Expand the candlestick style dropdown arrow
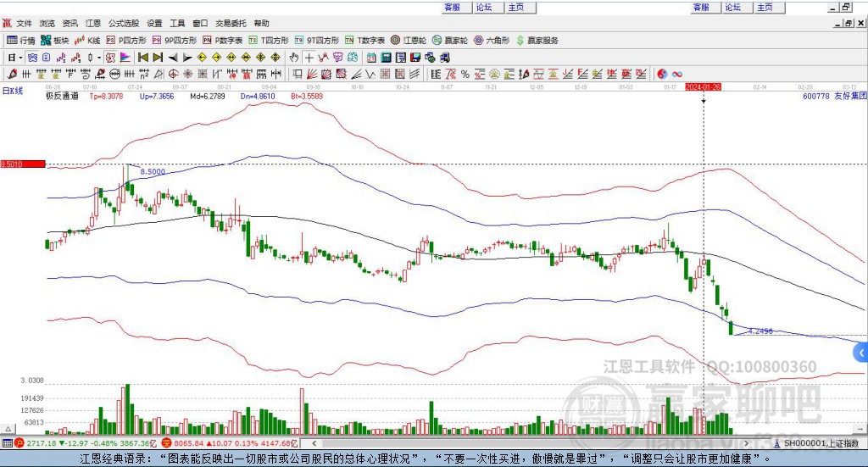Viewport: 868px width, 467px height. 98,58
